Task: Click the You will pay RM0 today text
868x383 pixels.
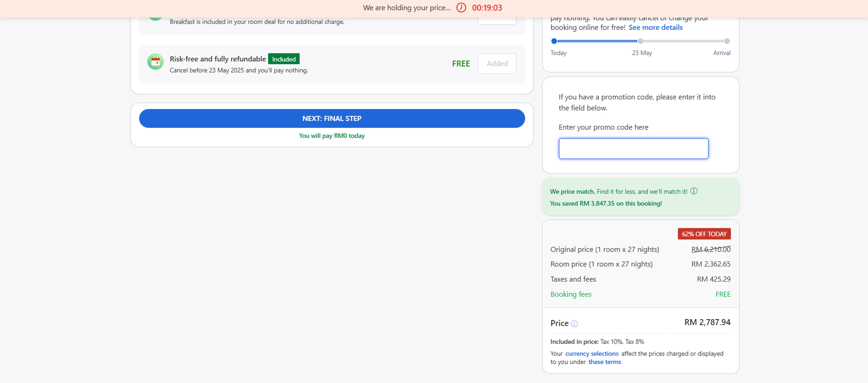Action: pos(332,136)
